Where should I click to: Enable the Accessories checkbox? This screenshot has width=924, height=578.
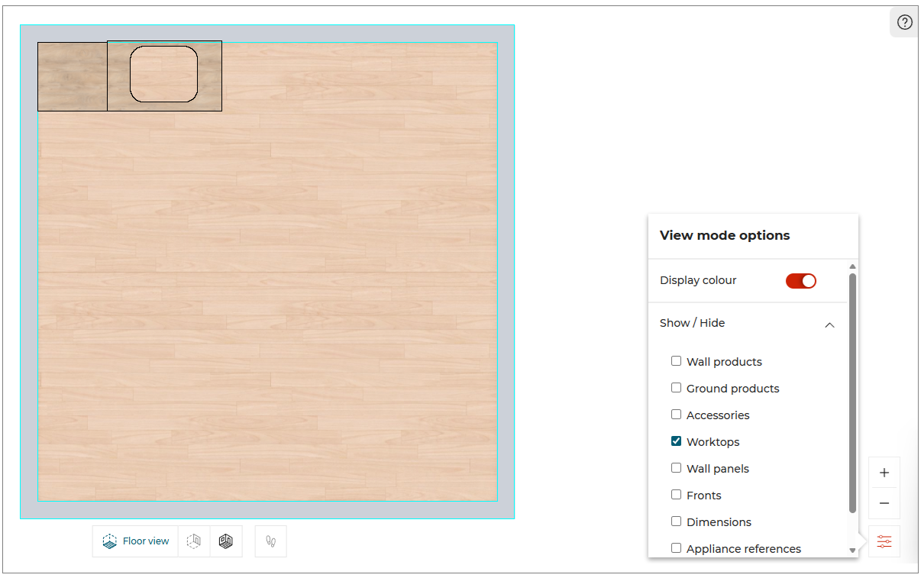click(676, 415)
